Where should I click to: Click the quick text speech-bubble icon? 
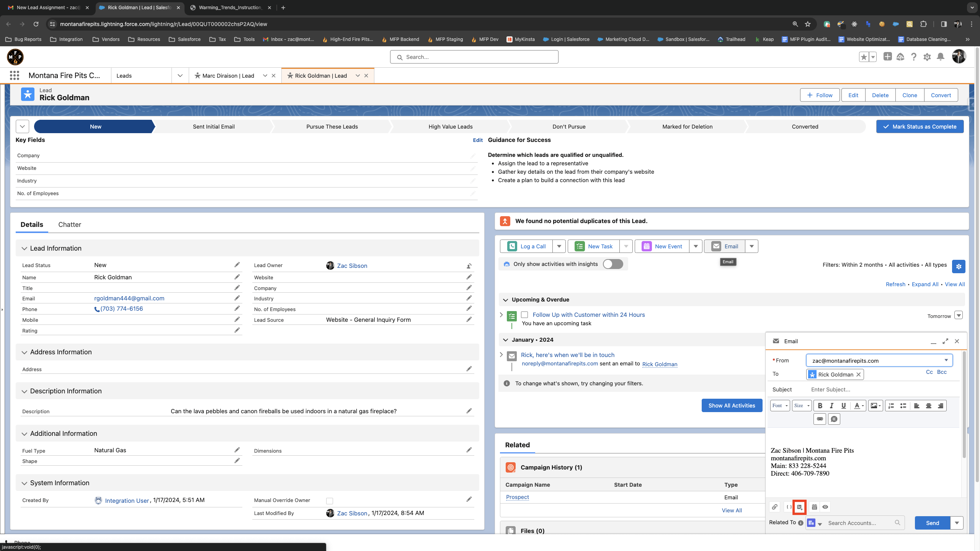coord(834,419)
